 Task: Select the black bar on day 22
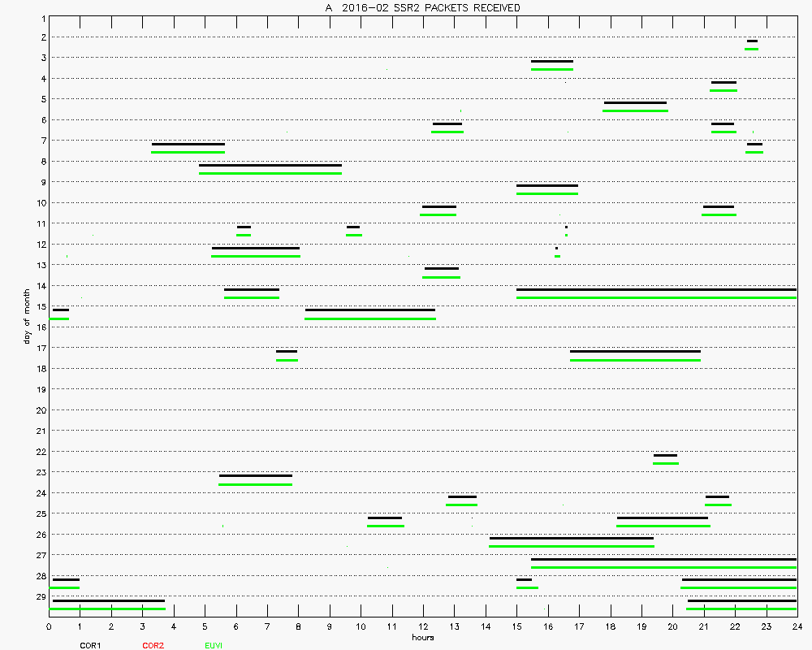tap(665, 455)
